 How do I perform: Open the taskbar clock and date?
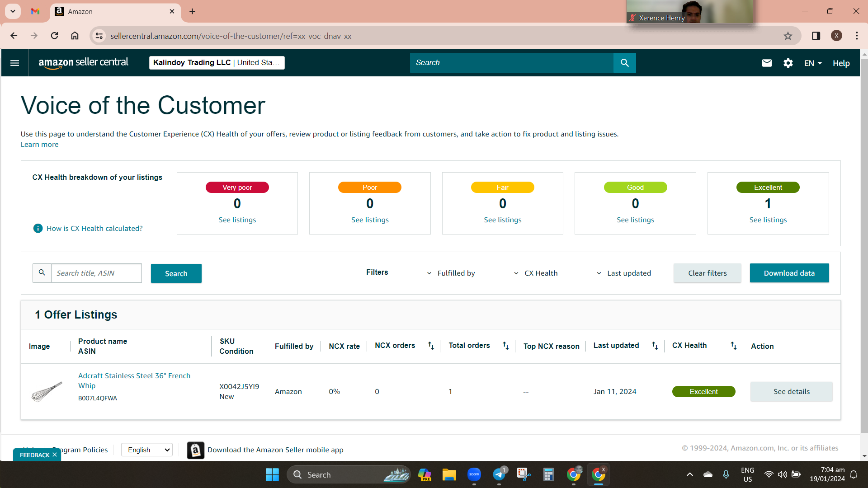827,474
